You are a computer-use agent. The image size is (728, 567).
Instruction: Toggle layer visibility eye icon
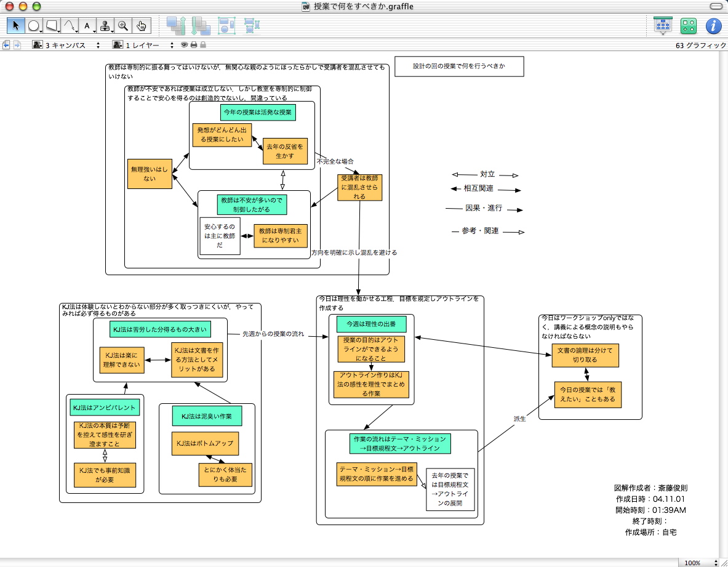(184, 45)
